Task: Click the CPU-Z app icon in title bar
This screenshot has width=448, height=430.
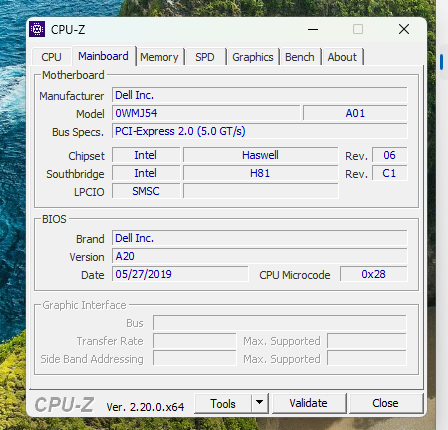Action: [x=37, y=29]
